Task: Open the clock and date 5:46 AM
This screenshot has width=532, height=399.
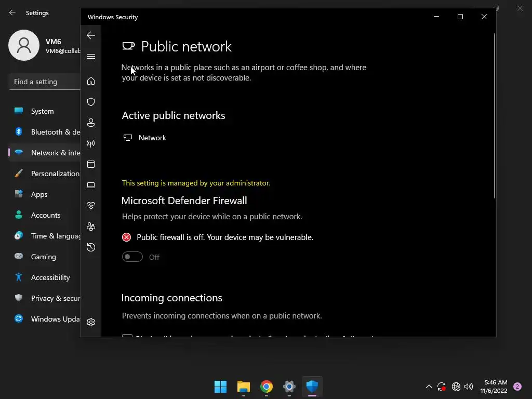Action: point(494,387)
